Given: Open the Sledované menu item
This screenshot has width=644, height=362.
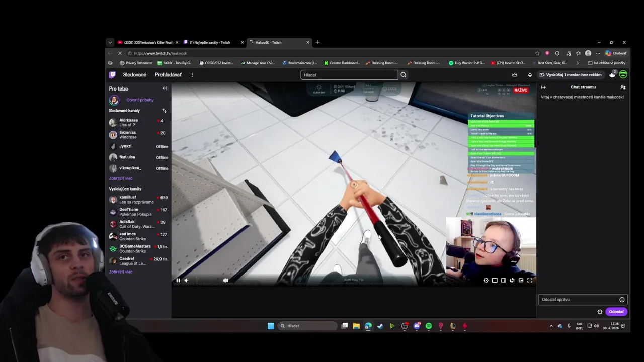Looking at the screenshot, I should pyautogui.click(x=135, y=75).
